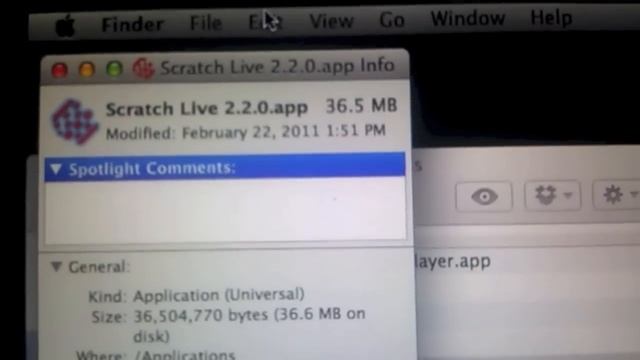Viewport: 640px width, 360px height.
Task: Open the View menu
Action: [331, 20]
